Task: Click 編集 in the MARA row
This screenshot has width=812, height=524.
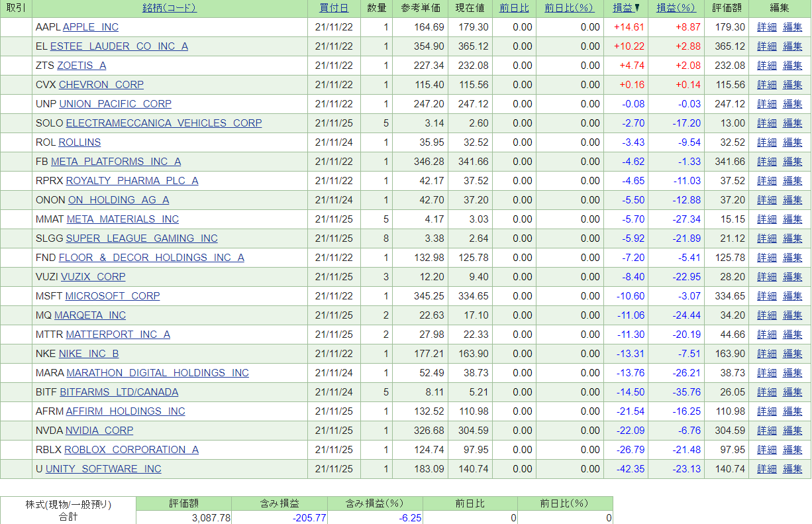Action: [x=793, y=373]
